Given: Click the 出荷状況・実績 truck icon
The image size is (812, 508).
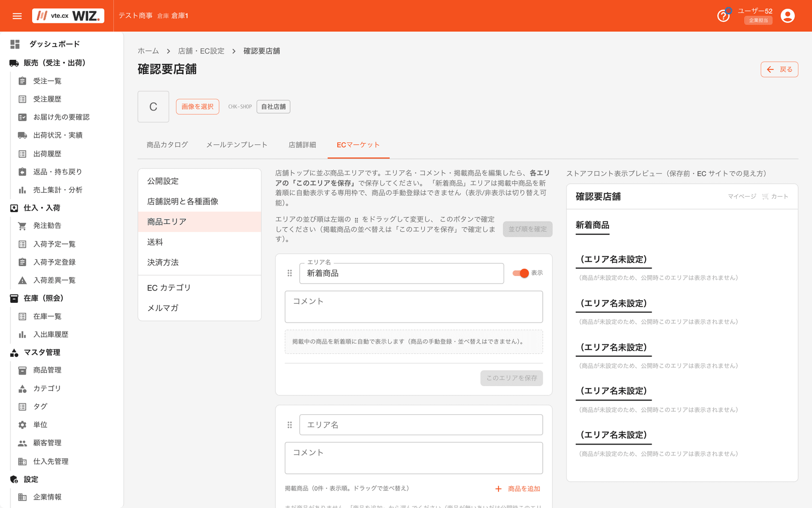Looking at the screenshot, I should point(22,135).
